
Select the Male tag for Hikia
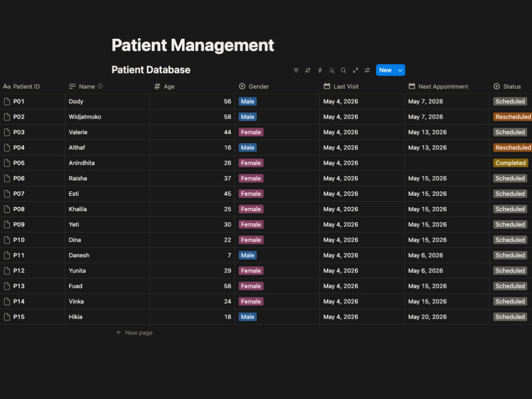(248, 317)
